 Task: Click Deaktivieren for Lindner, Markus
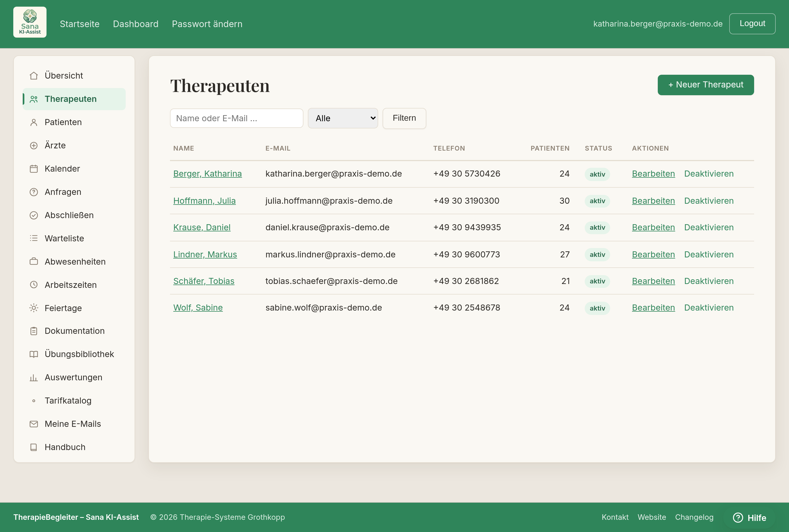(x=708, y=254)
